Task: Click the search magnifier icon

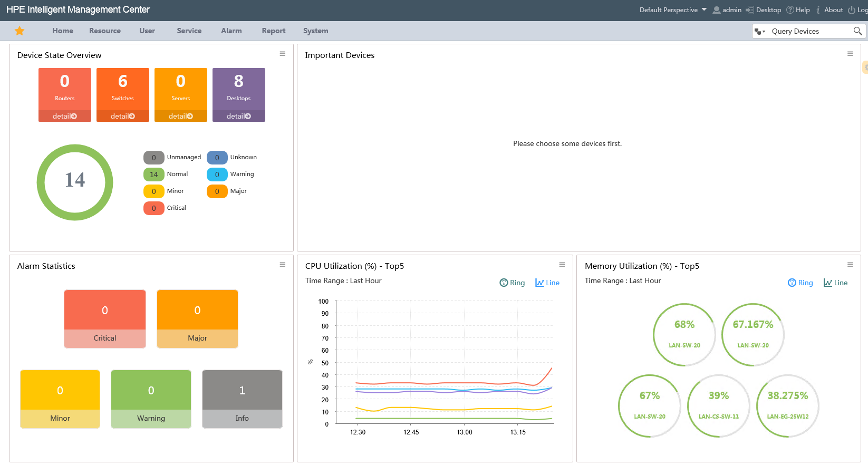Action: (857, 31)
